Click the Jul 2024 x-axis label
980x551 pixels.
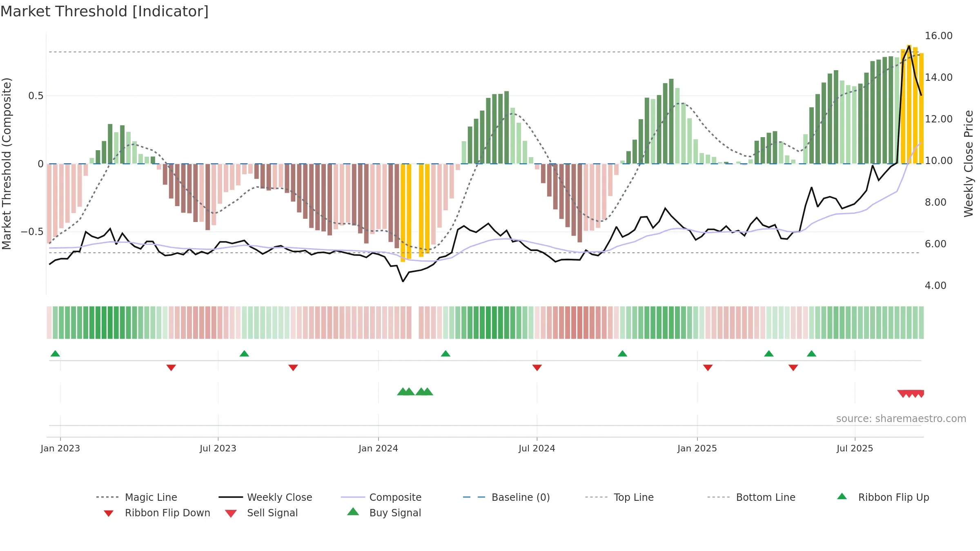point(537,448)
